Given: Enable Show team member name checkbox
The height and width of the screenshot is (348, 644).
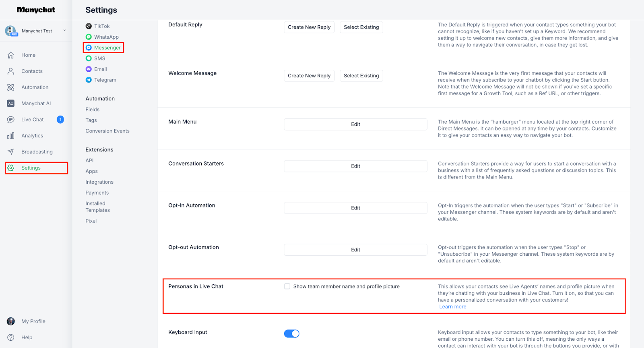Looking at the screenshot, I should [287, 286].
